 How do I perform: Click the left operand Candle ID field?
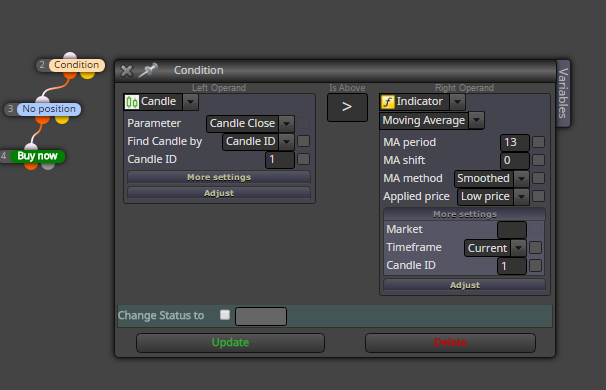280,160
